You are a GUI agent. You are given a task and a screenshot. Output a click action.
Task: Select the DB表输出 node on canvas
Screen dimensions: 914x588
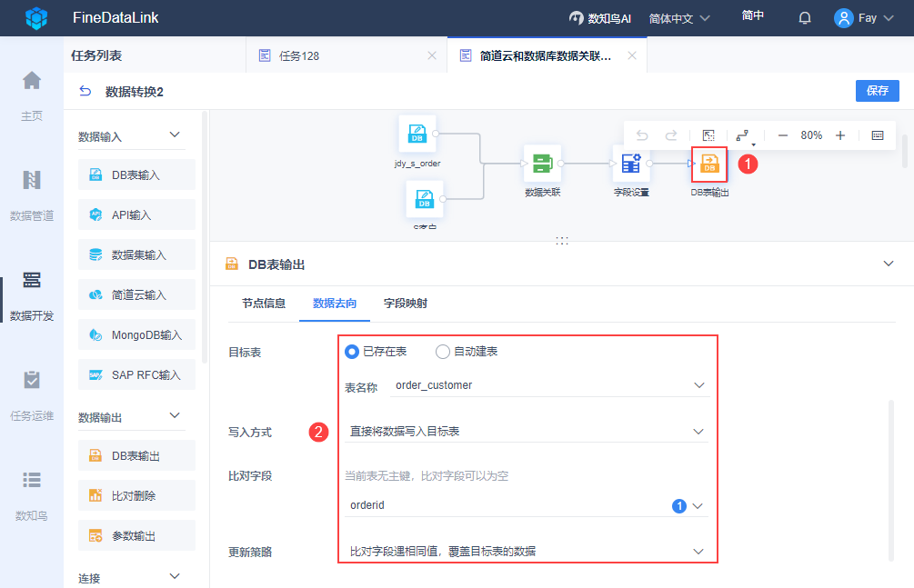pyautogui.click(x=709, y=164)
